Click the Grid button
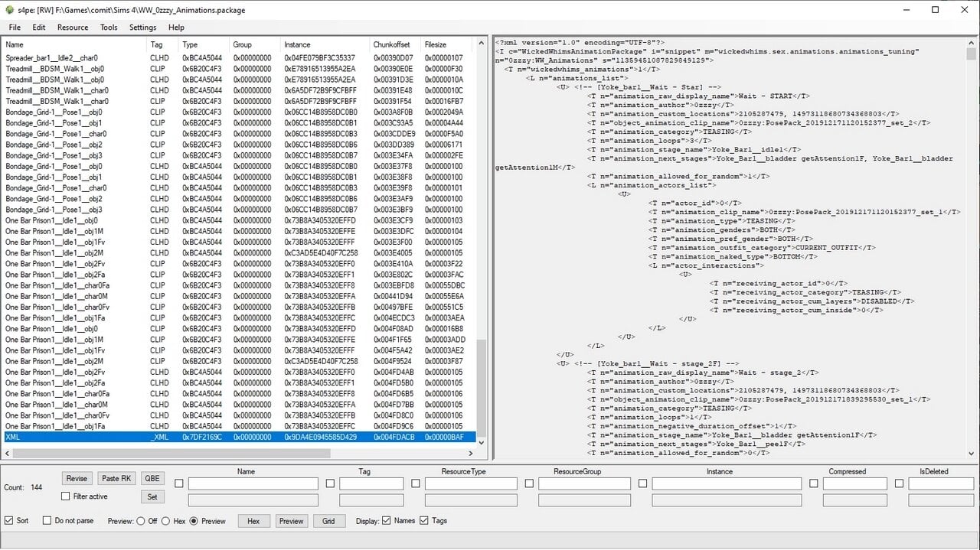Screen dimensions: 980x550 [x=328, y=521]
